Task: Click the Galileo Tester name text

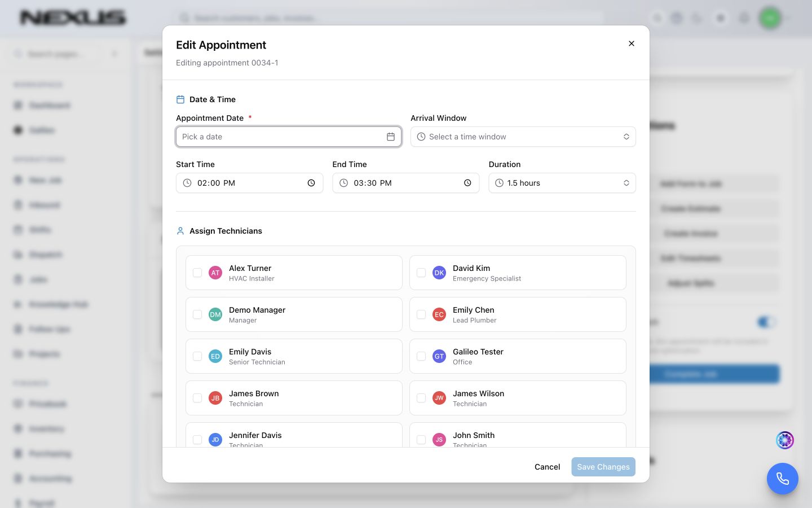Action: (478, 352)
